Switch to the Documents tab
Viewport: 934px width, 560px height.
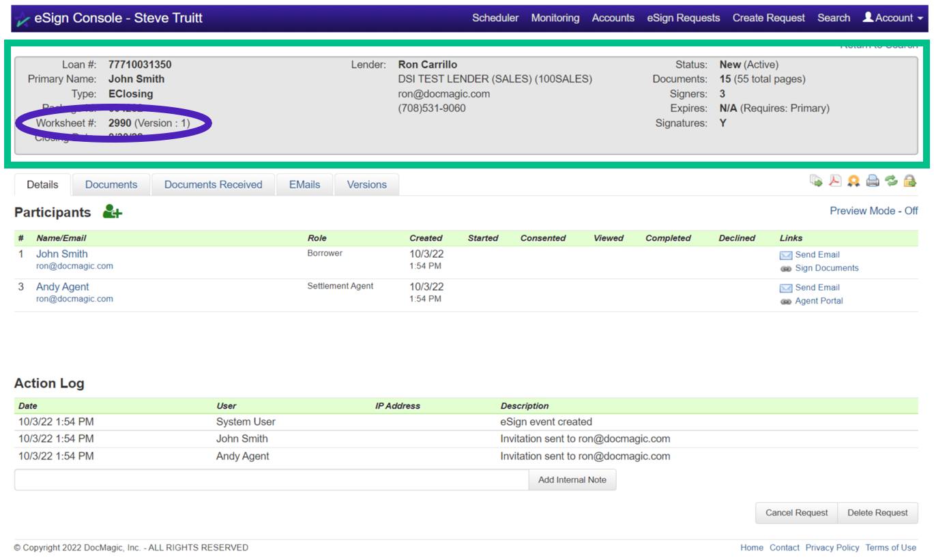(x=111, y=184)
